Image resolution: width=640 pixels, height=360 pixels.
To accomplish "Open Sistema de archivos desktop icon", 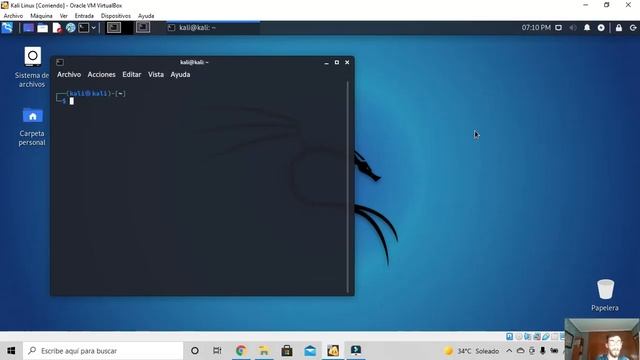I will (32, 67).
